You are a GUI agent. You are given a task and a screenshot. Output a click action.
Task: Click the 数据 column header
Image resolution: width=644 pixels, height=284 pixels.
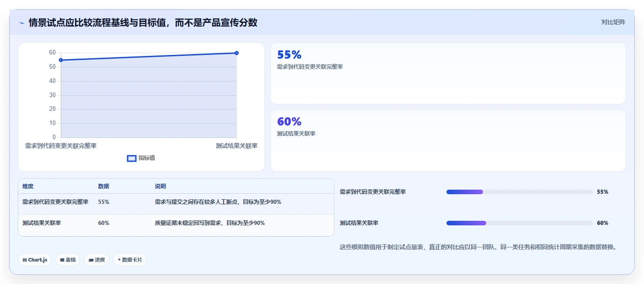click(103, 186)
